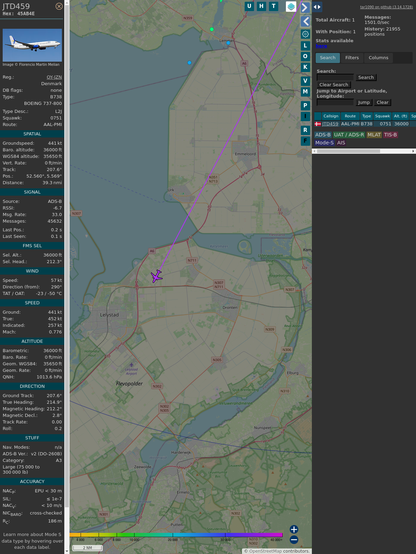This screenshot has width=416, height=554.
Task: Open OY-JZN registration link
Action: coord(54,77)
